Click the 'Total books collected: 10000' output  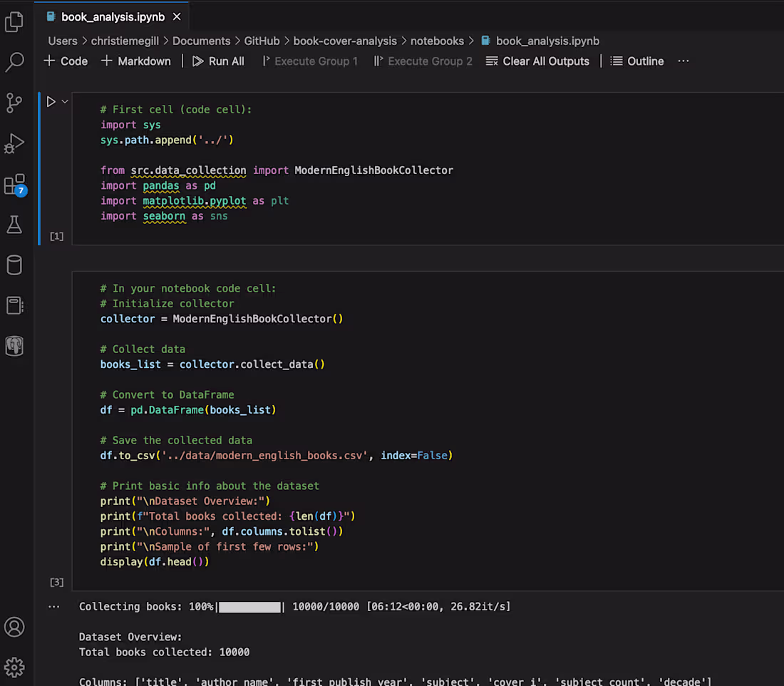164,652
